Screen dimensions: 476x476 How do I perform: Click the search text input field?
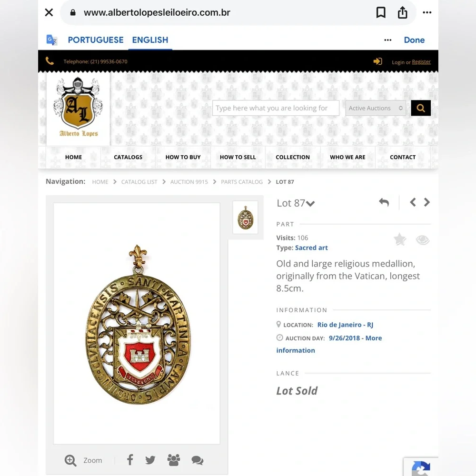(276, 108)
